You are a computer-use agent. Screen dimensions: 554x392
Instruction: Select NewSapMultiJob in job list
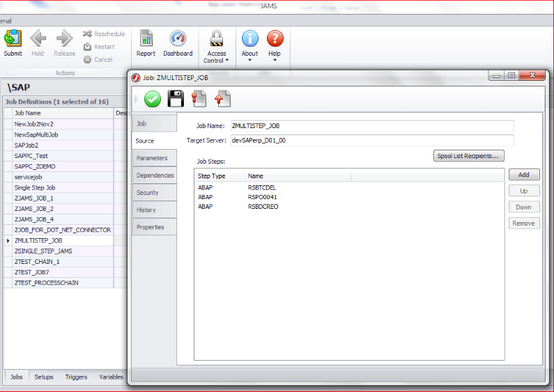coord(63,134)
